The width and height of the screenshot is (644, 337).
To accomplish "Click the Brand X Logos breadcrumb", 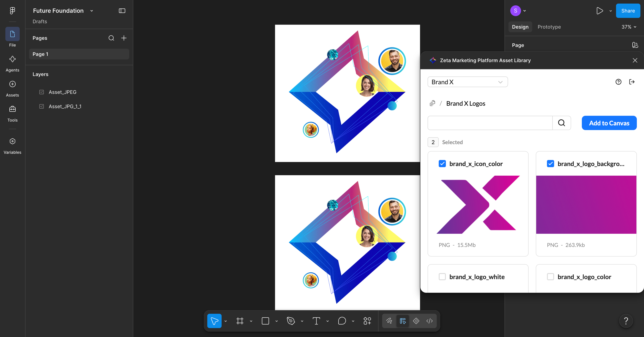I will [x=466, y=103].
